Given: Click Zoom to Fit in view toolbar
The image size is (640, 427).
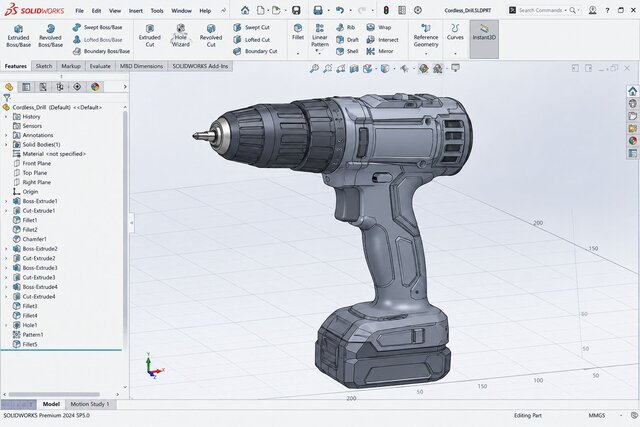Looking at the screenshot, I should pyautogui.click(x=314, y=69).
